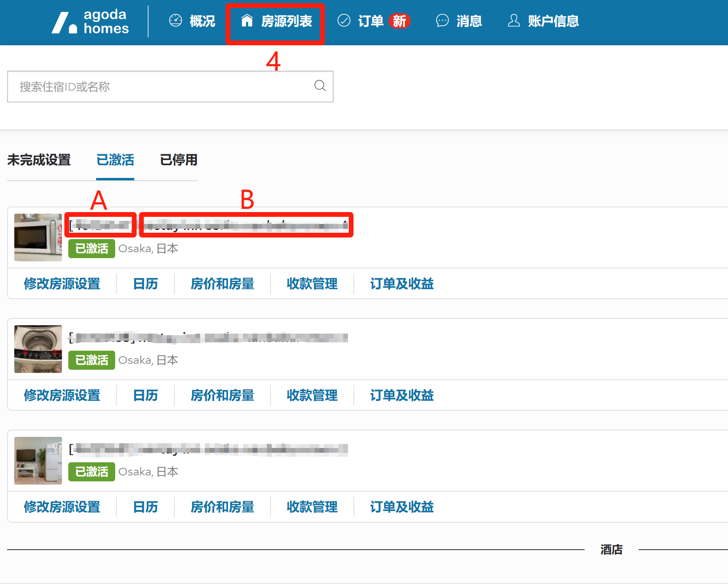Open 日历 for the living room listing
Screen dimensions: 728x585
point(145,507)
